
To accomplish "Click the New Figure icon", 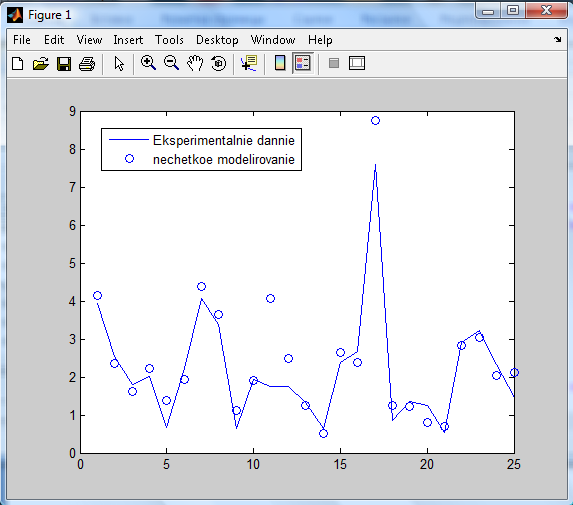I will point(18,64).
